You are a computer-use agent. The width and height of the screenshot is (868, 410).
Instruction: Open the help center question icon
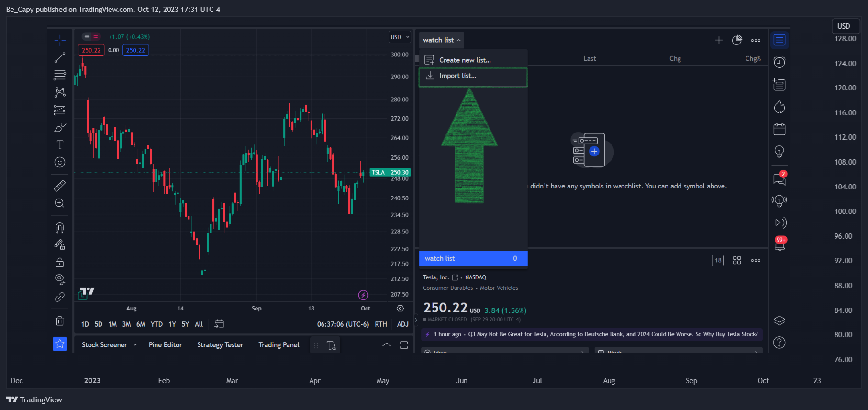[779, 343]
